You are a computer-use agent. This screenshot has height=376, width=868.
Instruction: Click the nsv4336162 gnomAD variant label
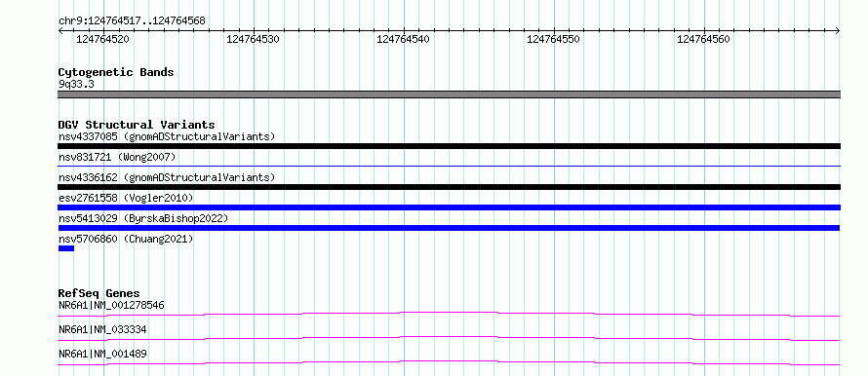click(167, 177)
